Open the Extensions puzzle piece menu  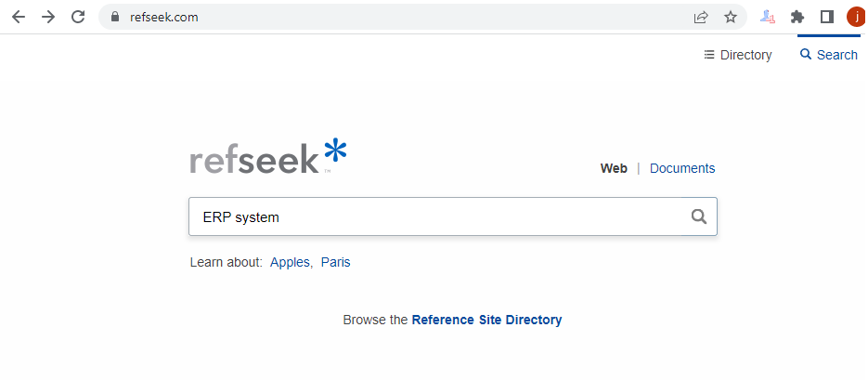(x=797, y=17)
